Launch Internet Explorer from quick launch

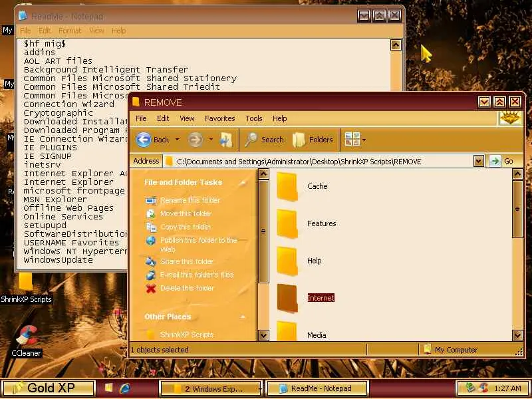pos(125,388)
